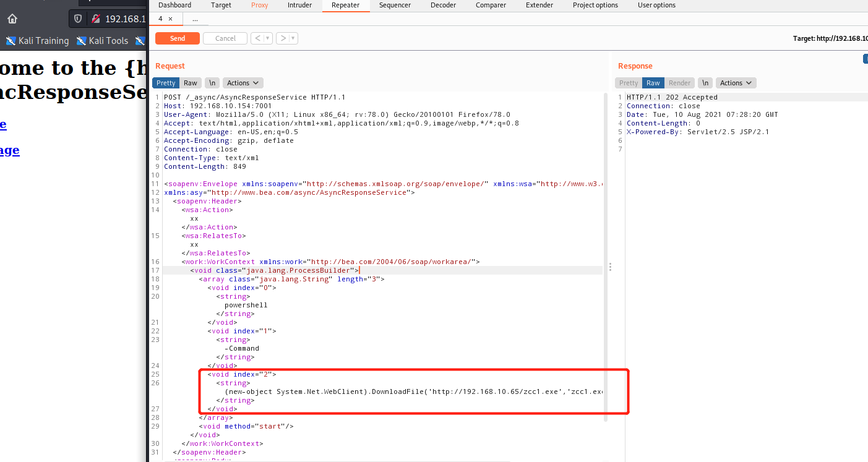Click the X-Powered-By: Servlet/2.5 JSP/2.1 line

point(698,132)
